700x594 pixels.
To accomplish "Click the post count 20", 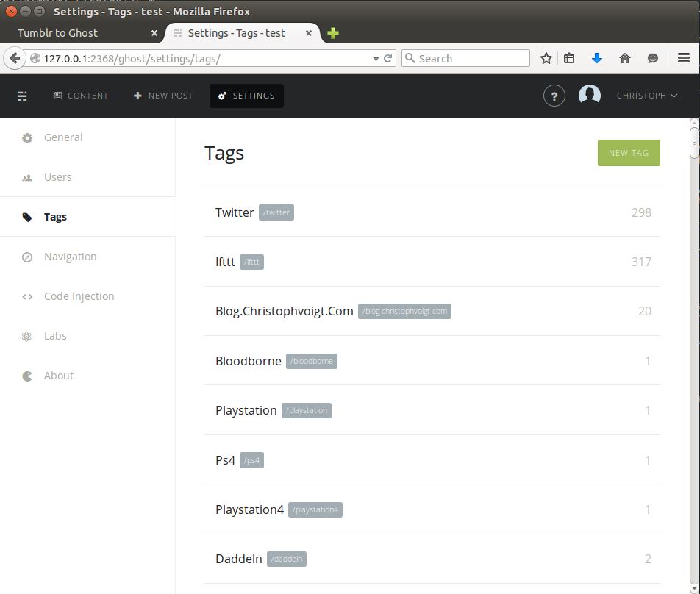I will [645, 311].
